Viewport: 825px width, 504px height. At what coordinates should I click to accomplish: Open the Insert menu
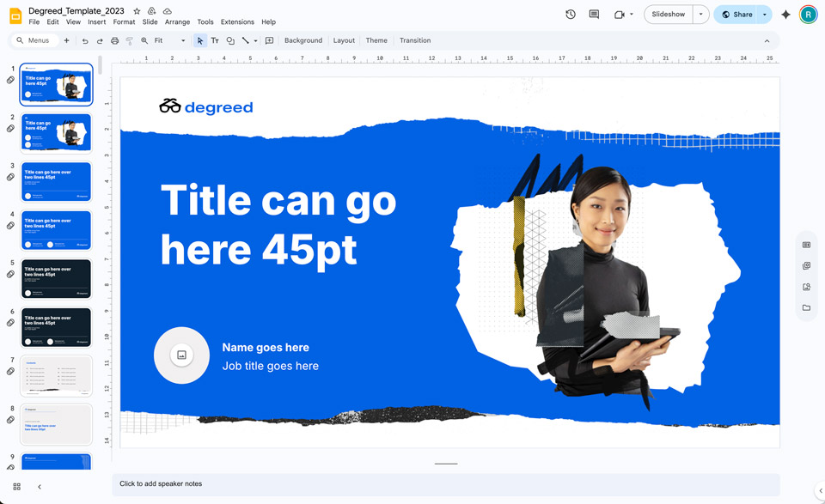point(96,21)
